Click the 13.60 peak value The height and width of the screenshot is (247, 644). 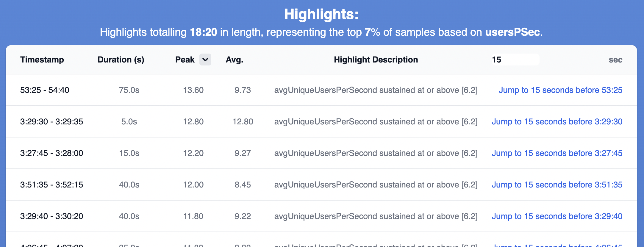pyautogui.click(x=193, y=90)
